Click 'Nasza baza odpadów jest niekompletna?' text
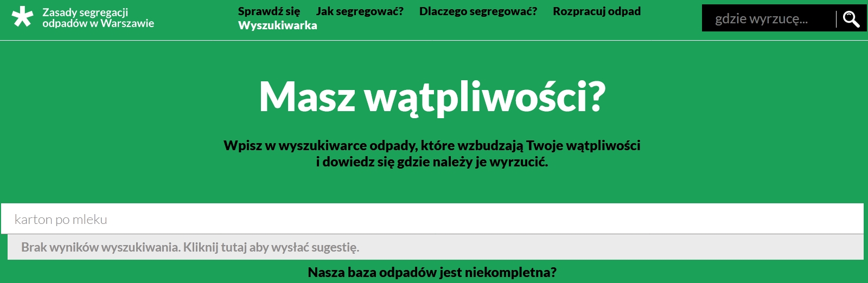The width and height of the screenshot is (868, 283). click(x=432, y=272)
